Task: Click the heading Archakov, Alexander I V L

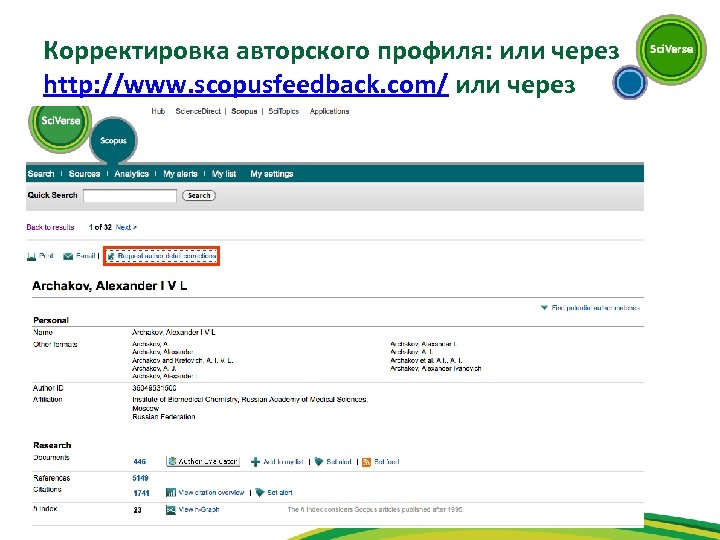Action: [x=110, y=286]
